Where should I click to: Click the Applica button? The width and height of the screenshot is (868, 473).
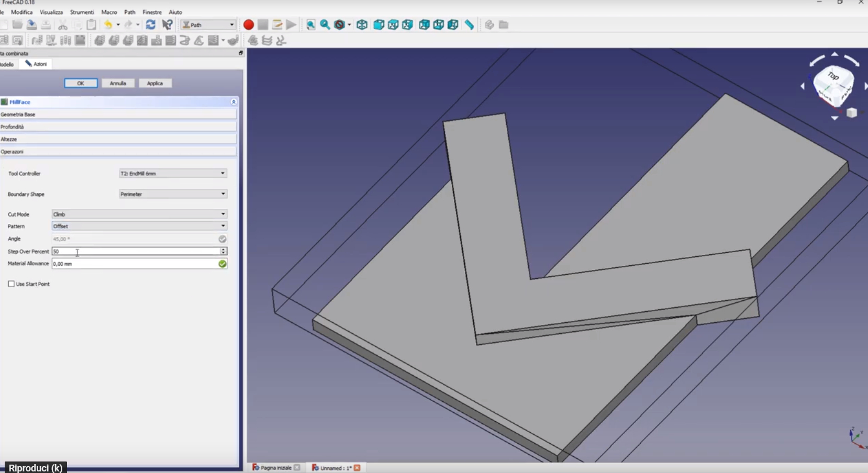point(155,83)
